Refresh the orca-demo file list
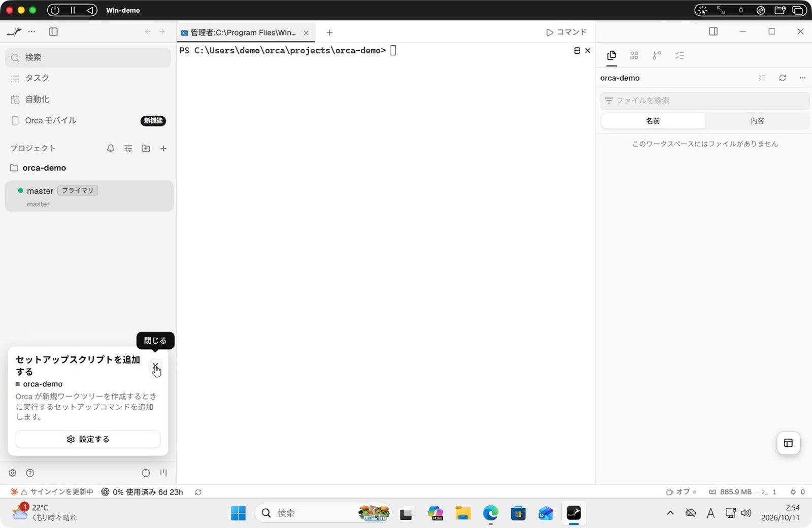Screen dimensions: 812x528 pyautogui.click(x=783, y=78)
